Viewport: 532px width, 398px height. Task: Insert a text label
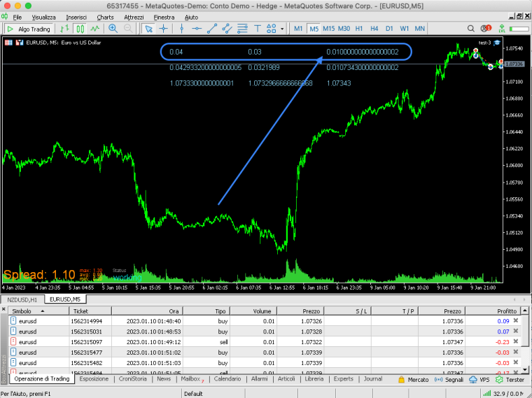(257, 29)
